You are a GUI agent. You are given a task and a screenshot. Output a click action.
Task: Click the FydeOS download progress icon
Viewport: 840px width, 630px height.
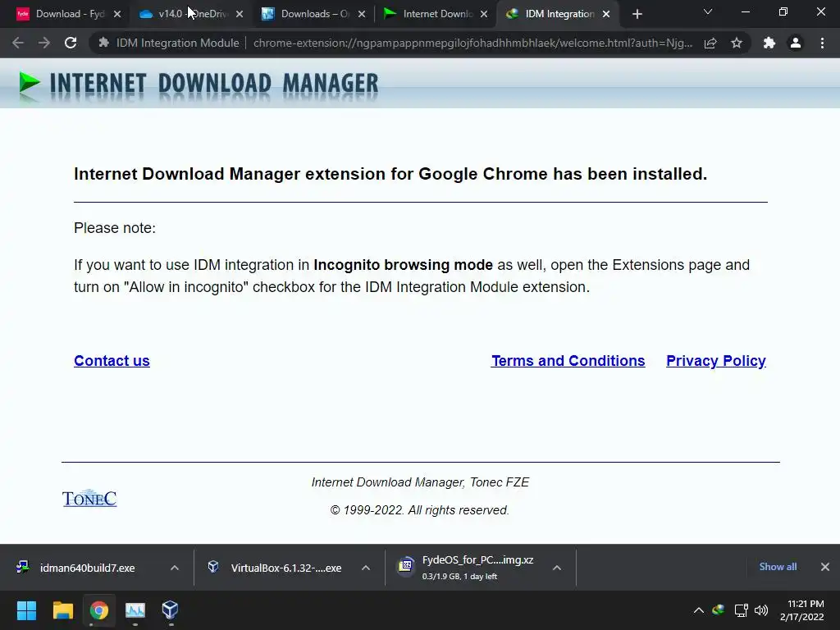(406, 565)
